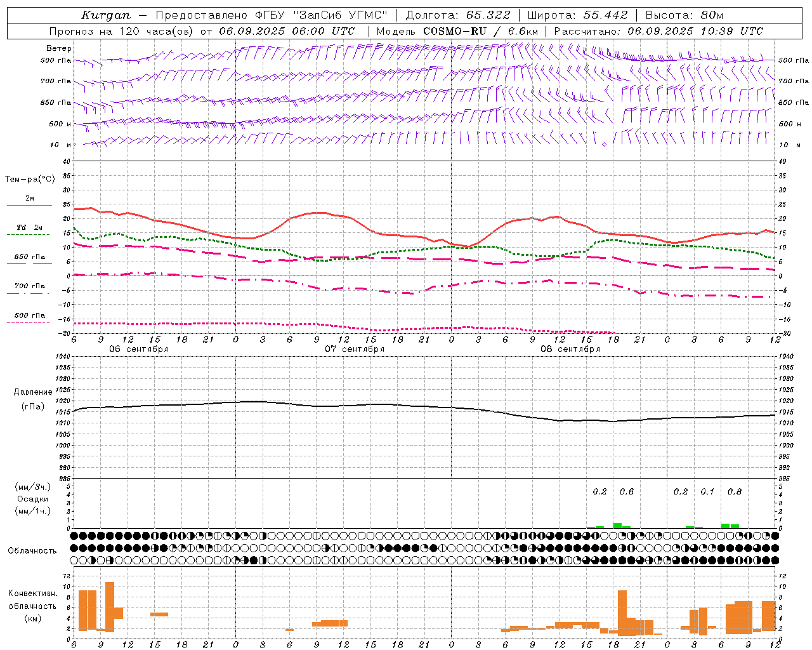Select the "Высота: 80м" elevation text
The height and width of the screenshot is (650, 812).
click(684, 15)
